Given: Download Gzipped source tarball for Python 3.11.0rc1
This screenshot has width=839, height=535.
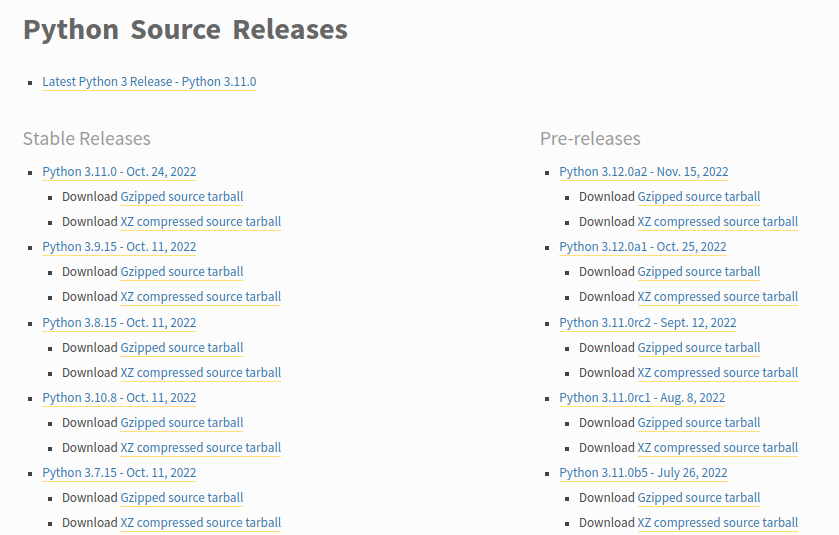Looking at the screenshot, I should [699, 423].
